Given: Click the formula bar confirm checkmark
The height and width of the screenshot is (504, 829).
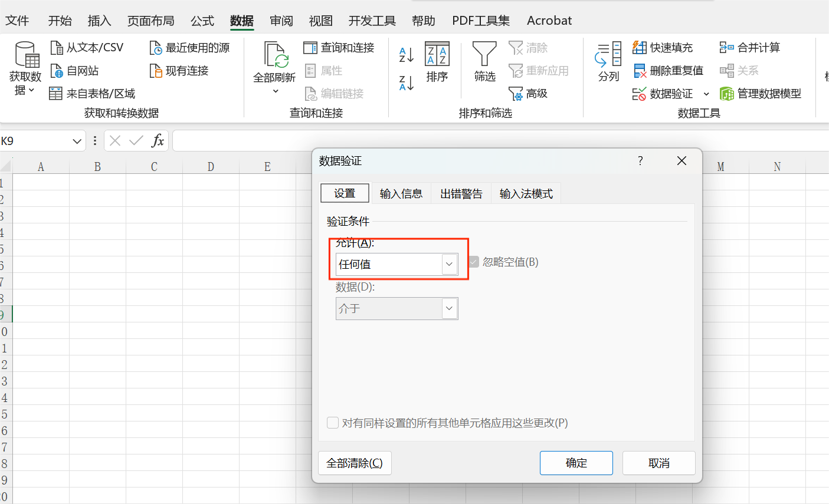Looking at the screenshot, I should 136,141.
